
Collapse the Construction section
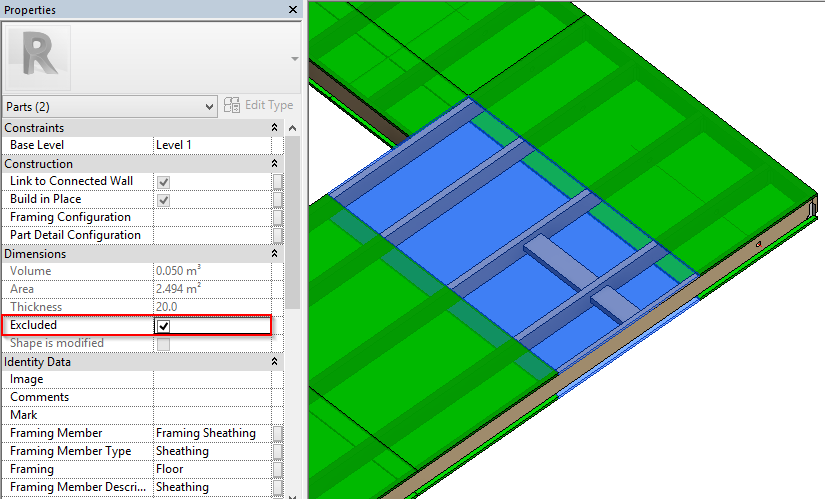click(x=274, y=164)
